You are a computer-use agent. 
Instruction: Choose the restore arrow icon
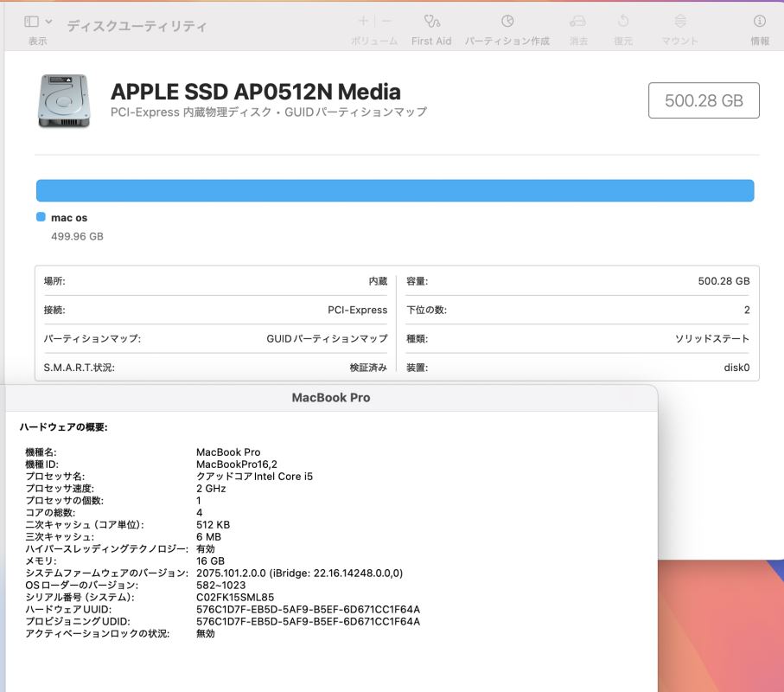click(623, 21)
